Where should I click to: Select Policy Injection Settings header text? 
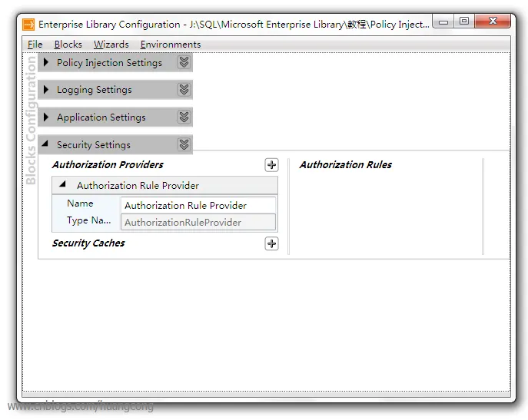click(109, 63)
